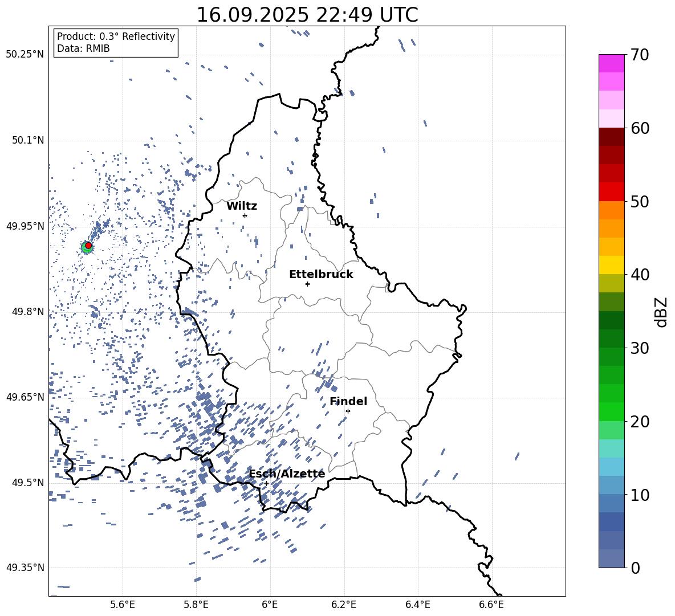Click the 5.6°E longitude label

[123, 605]
